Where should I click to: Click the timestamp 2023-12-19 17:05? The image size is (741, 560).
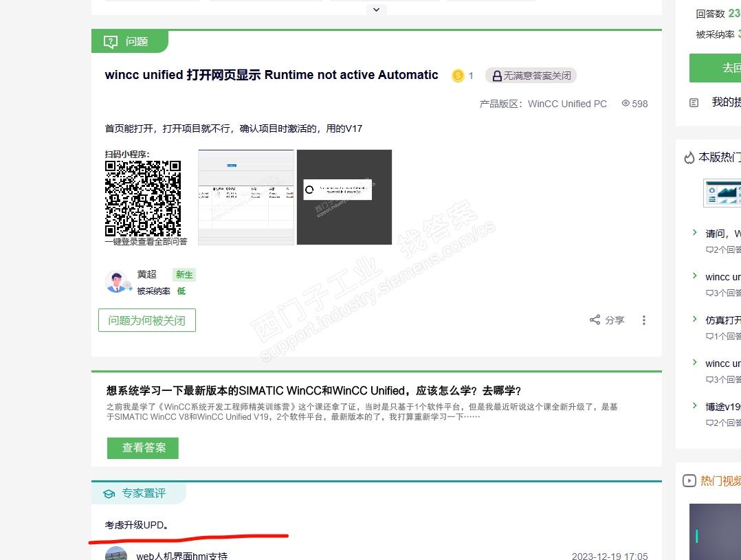(x=610, y=556)
